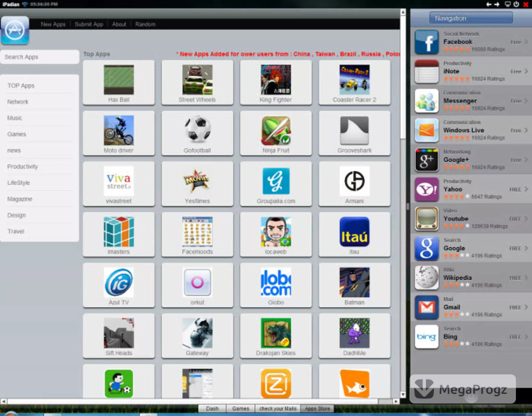The width and height of the screenshot is (532, 416).
Task: Open the Globo app
Action: tap(276, 285)
